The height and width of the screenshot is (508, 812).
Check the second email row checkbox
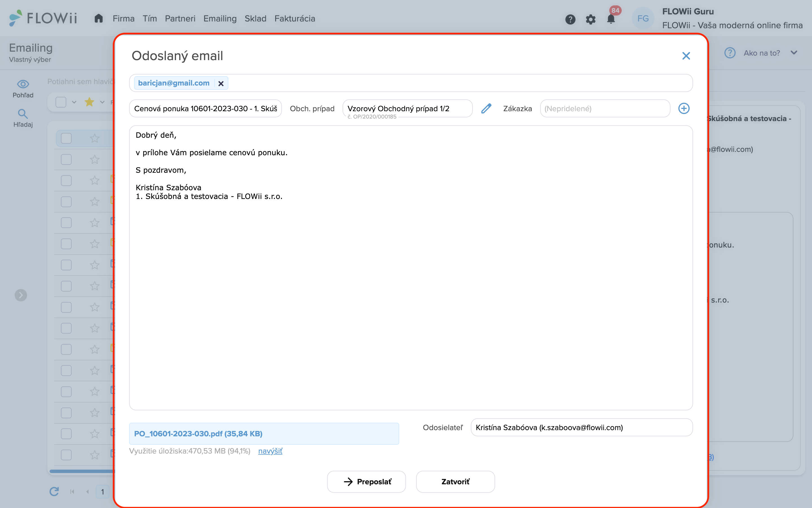pos(66,159)
